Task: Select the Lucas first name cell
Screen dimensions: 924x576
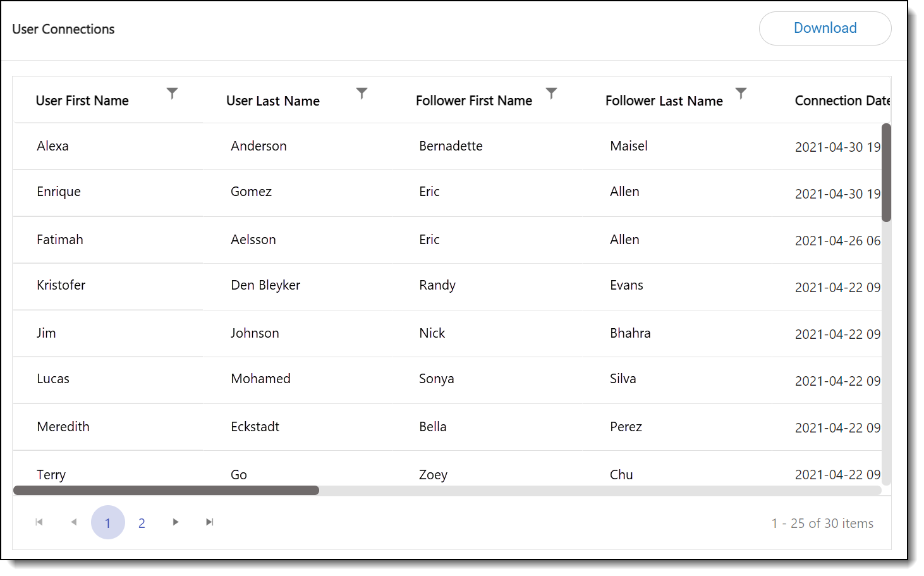Action: pos(53,379)
